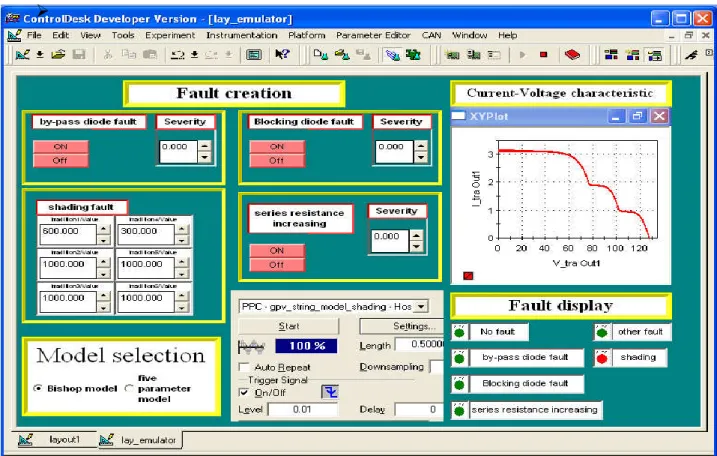Image resolution: width=717 pixels, height=456 pixels.
Task: Turn series resistance increasing Off
Action: [x=277, y=264]
